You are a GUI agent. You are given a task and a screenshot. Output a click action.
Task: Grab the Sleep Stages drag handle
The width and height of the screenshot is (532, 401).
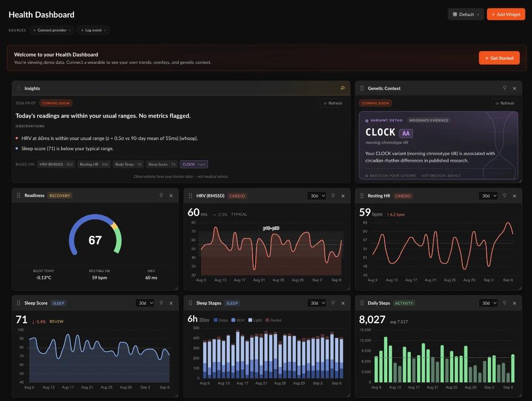point(190,303)
